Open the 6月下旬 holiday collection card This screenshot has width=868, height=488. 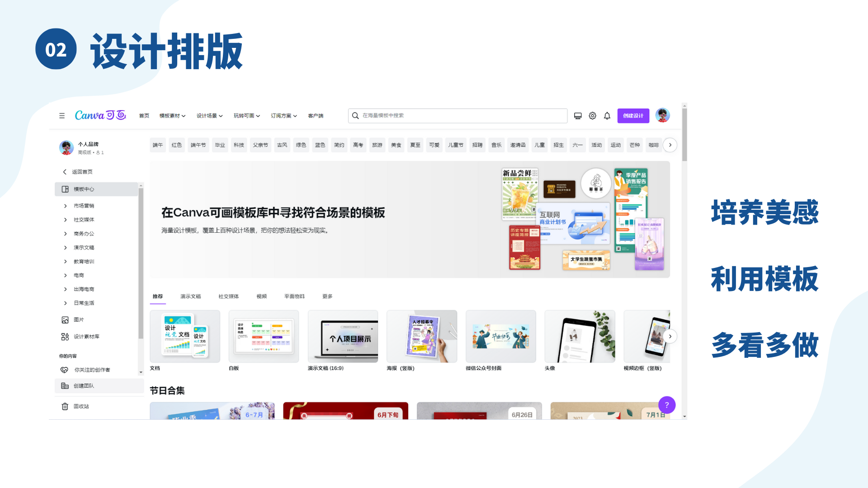[x=345, y=411]
